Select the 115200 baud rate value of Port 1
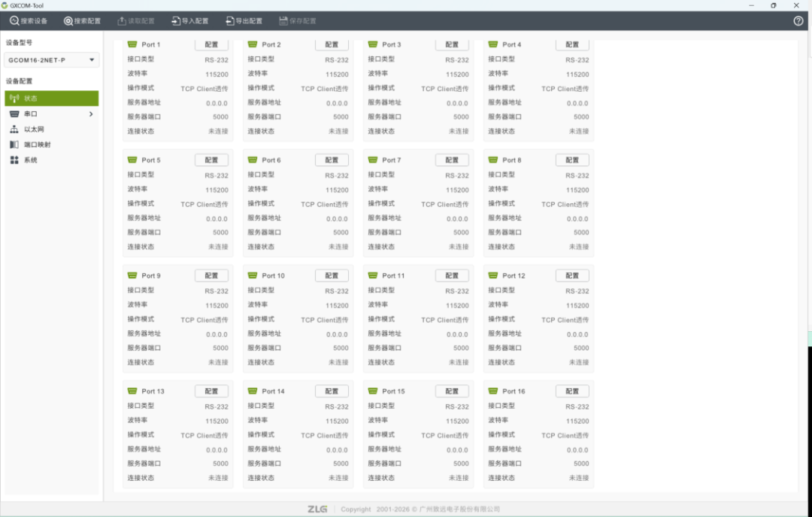 click(217, 75)
